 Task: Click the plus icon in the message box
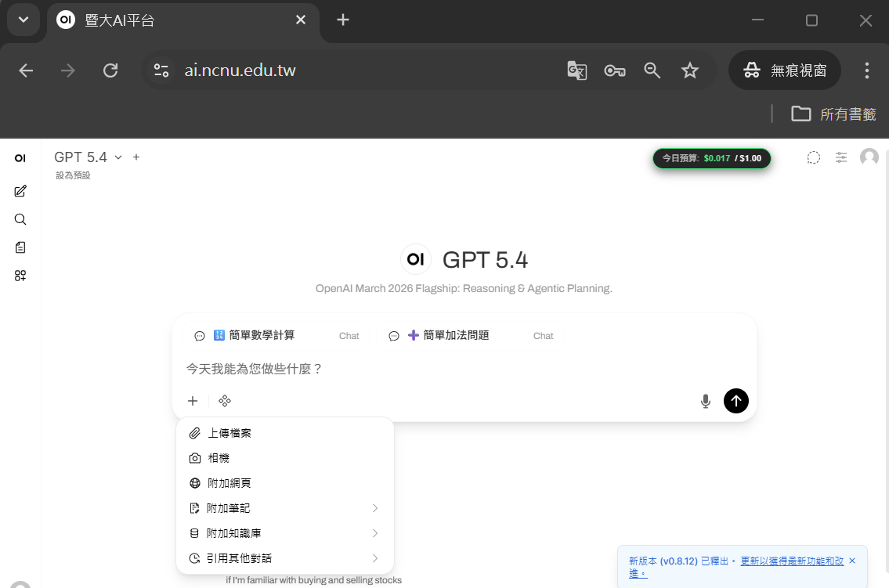(192, 400)
